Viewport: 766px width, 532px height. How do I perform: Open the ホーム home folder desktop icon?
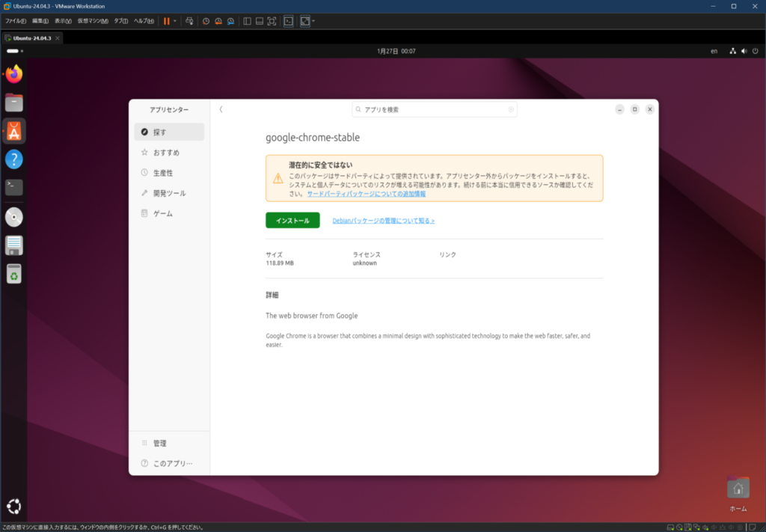(x=738, y=493)
